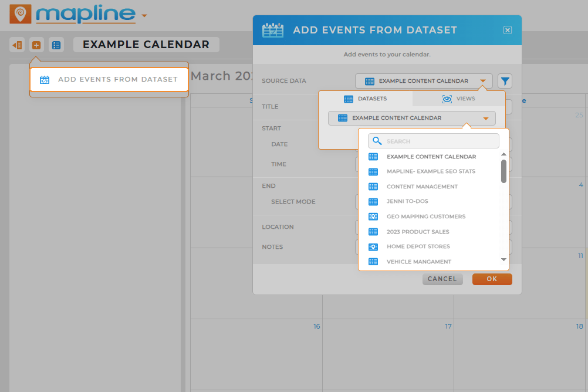Choose Add Events From Dataset menu entry
The image size is (588, 392).
click(x=109, y=80)
